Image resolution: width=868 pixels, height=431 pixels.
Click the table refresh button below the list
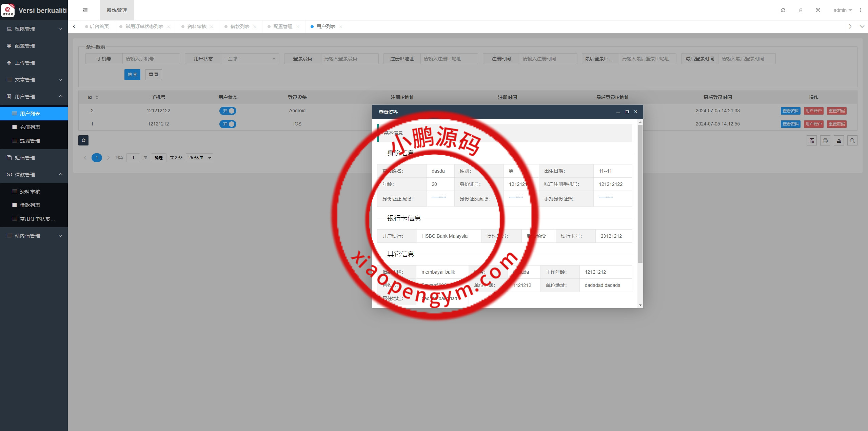[x=83, y=140]
